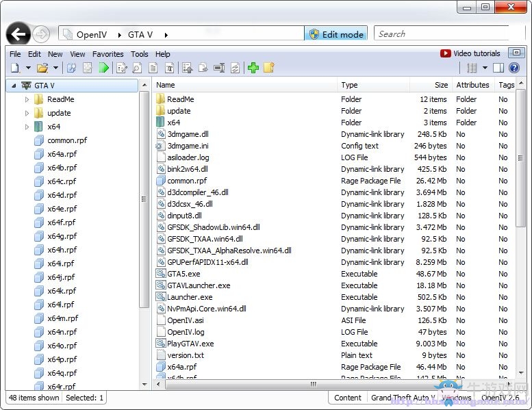Open the Favorites menu
The height and width of the screenshot is (410, 532).
pyautogui.click(x=108, y=54)
